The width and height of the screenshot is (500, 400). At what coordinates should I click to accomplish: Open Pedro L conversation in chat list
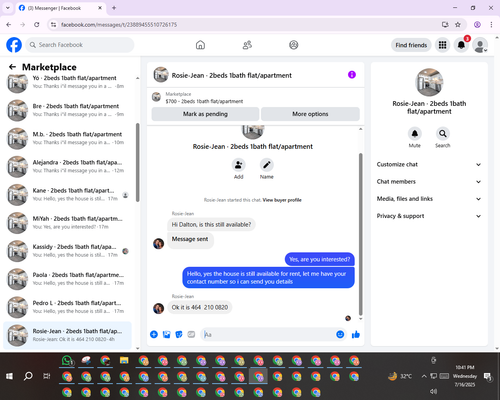(67, 307)
